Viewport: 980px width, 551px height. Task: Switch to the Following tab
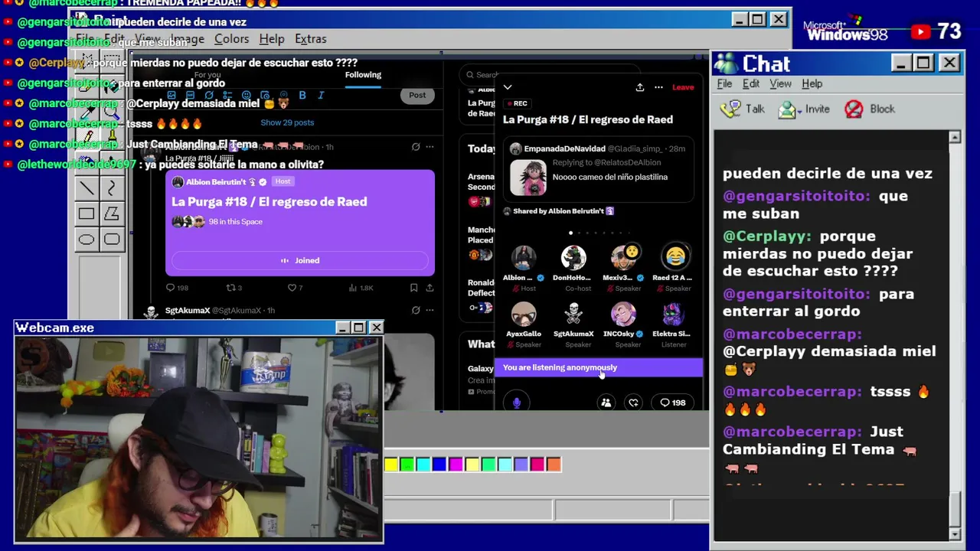click(363, 75)
